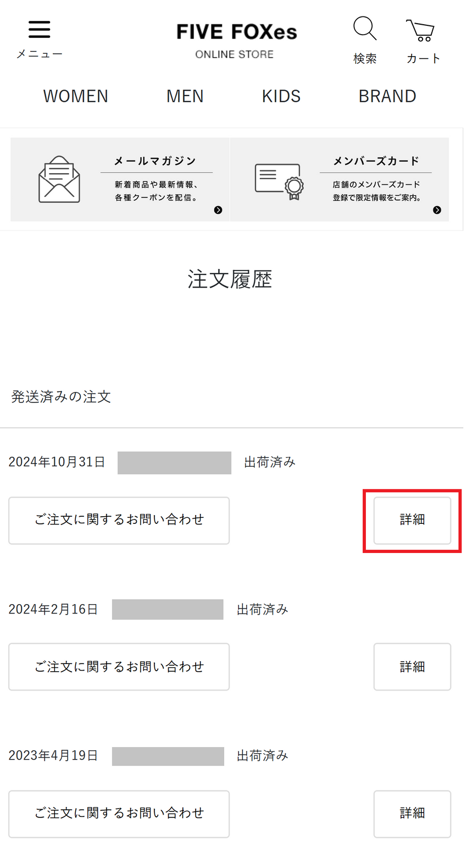Click the members card certificate icon
467x868 pixels.
coord(279,181)
